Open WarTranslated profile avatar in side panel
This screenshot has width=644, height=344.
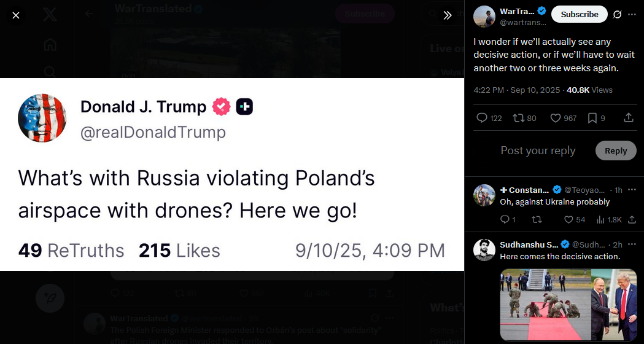point(484,17)
